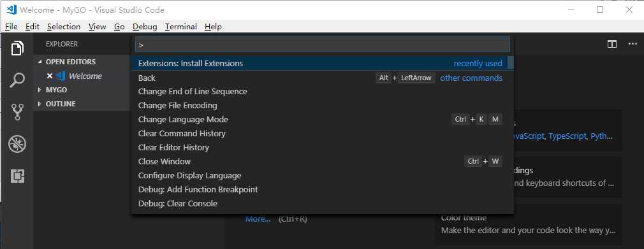Open the Terminal menu

181,27
